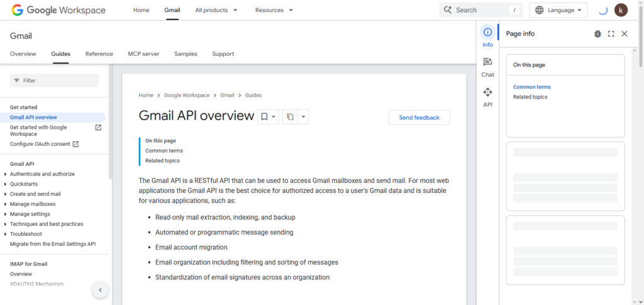
Task: Open the Resources dropdown
Action: tap(274, 10)
